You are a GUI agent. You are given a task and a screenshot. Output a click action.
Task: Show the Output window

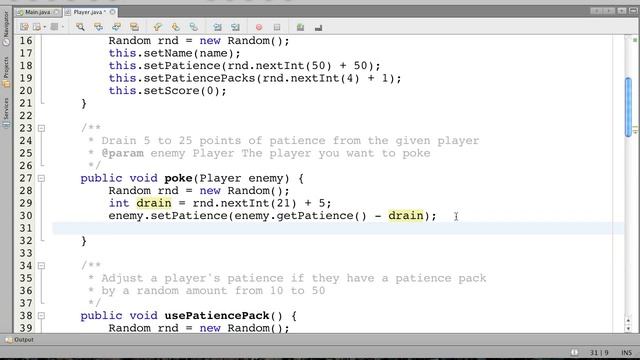(20, 340)
